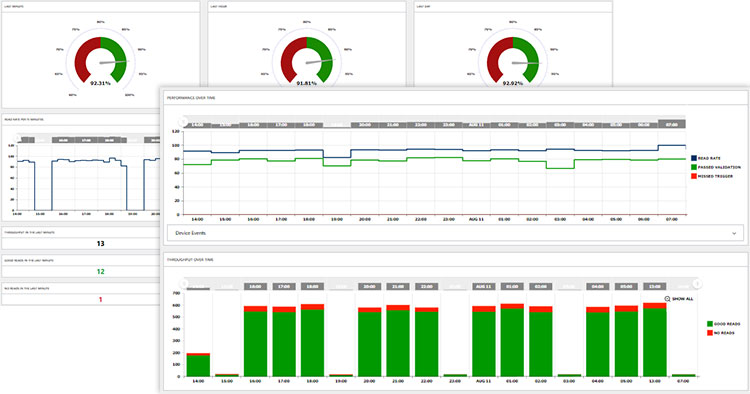Click the 18:00 throughput bar
This screenshot has width=750, height=394.
click(x=312, y=340)
